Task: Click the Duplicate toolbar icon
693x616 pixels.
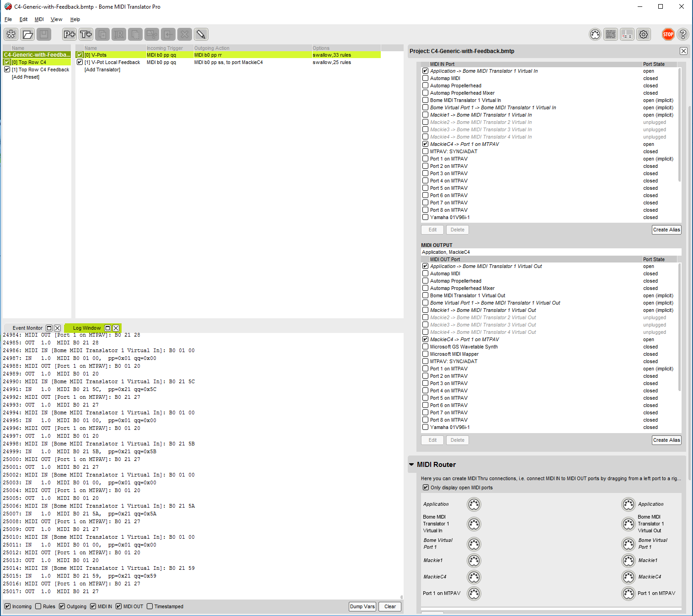Action: tap(102, 34)
